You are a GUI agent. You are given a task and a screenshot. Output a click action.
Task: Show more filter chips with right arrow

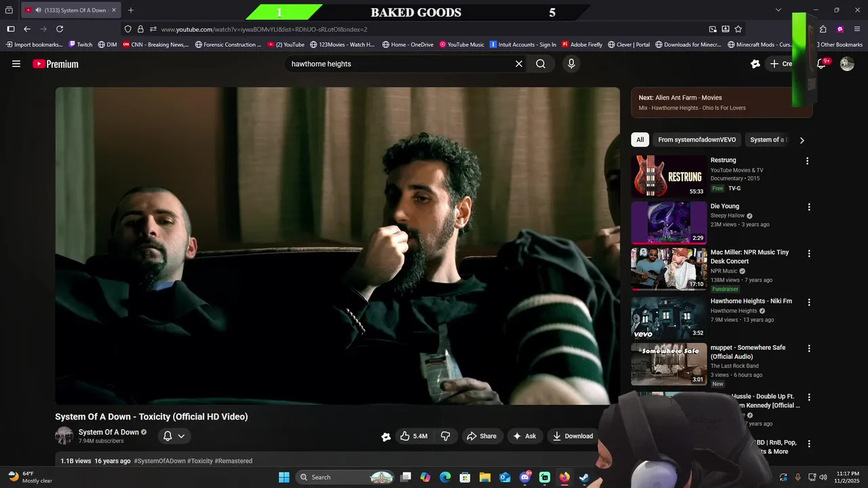click(x=802, y=140)
